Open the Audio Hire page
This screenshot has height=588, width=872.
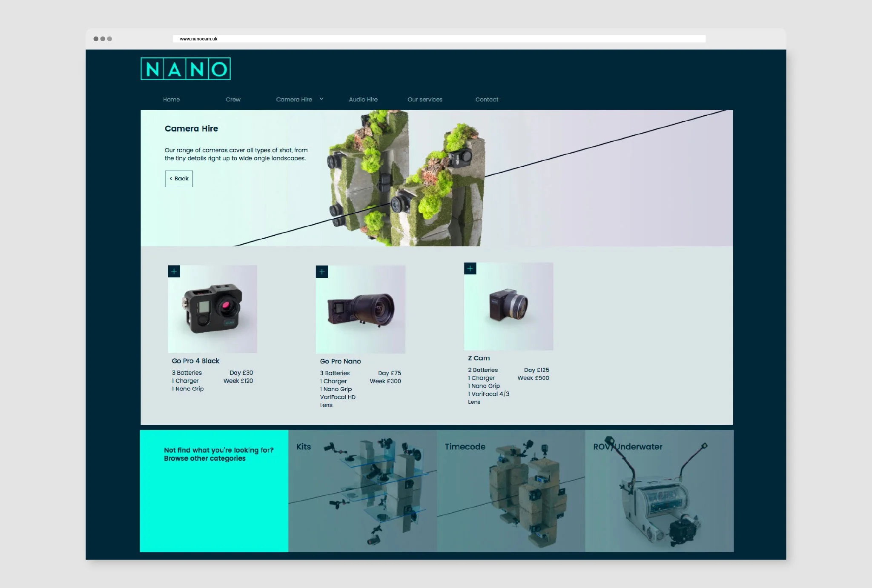point(363,100)
